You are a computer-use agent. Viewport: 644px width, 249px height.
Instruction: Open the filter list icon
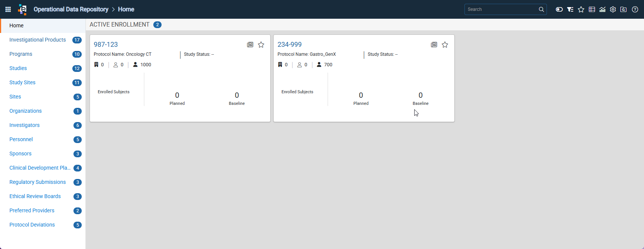(570, 9)
